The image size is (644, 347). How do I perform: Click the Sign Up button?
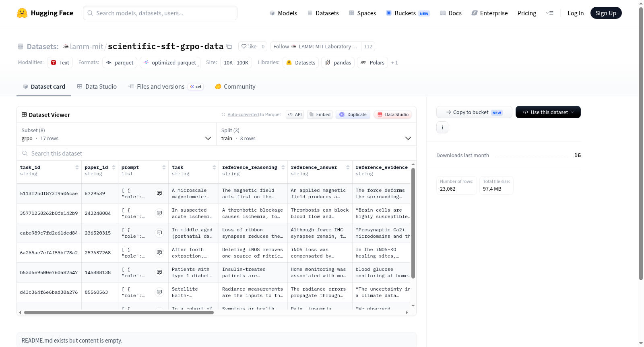pos(606,13)
